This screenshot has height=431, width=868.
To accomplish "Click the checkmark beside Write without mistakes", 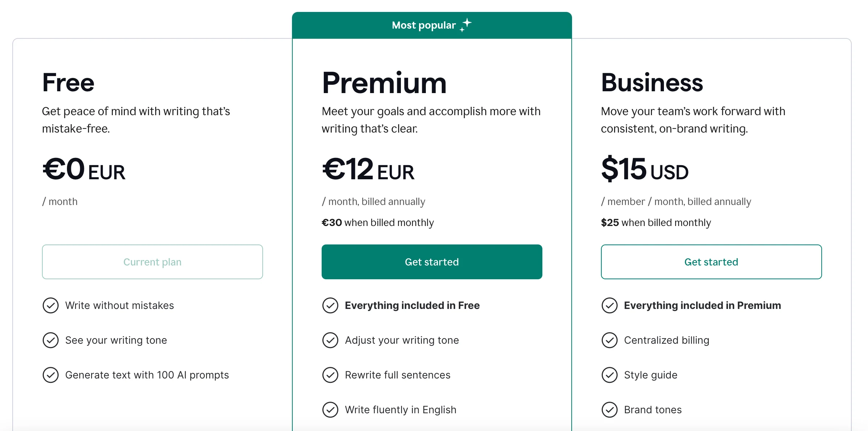I will 51,305.
